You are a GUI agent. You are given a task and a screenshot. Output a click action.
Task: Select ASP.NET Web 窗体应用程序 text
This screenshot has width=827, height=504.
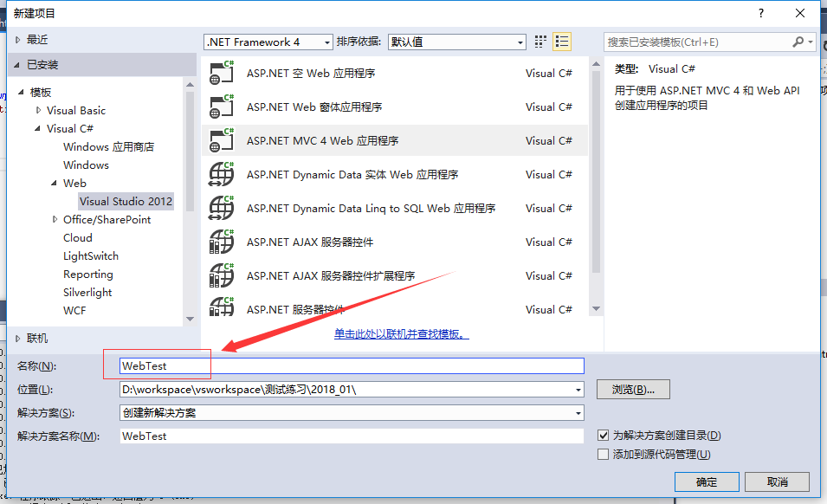(314, 107)
